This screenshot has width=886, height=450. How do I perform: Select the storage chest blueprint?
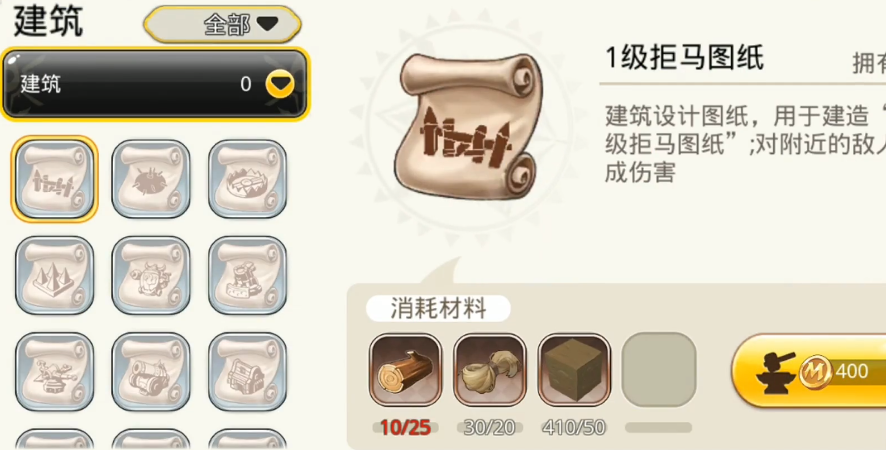click(247, 371)
